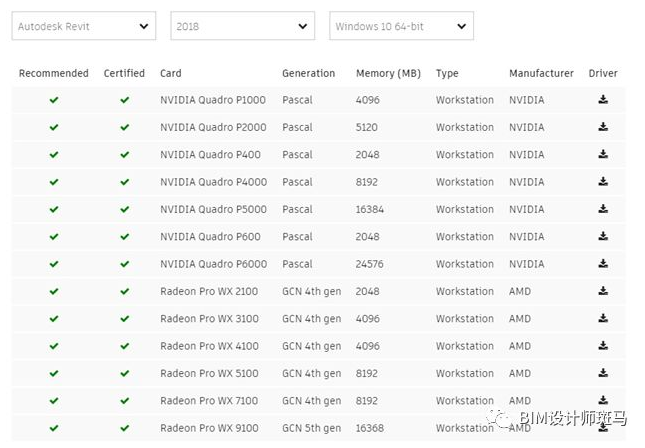
Task: Click Recommended checkmark for Quadro P600
Action: coord(54,237)
